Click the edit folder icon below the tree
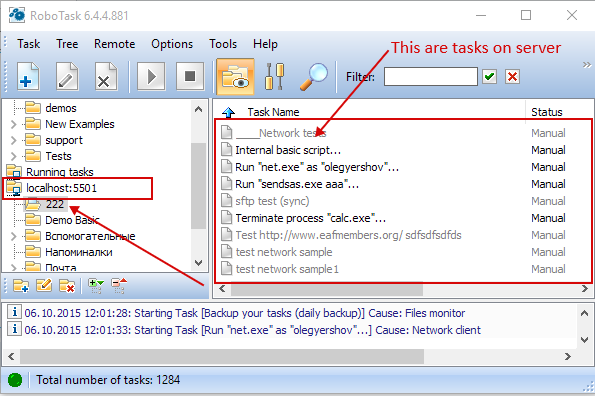Viewport: 595px width, 396px height. [x=44, y=285]
